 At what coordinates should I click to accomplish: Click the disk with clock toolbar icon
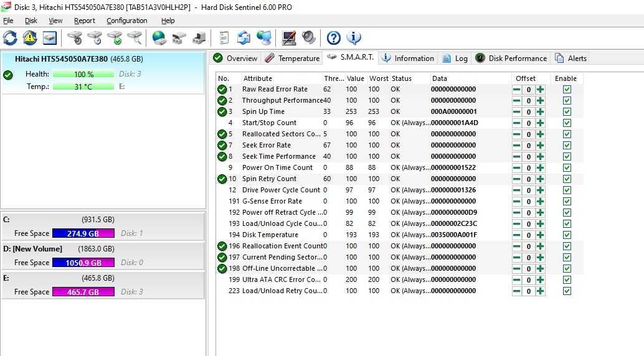click(x=95, y=38)
